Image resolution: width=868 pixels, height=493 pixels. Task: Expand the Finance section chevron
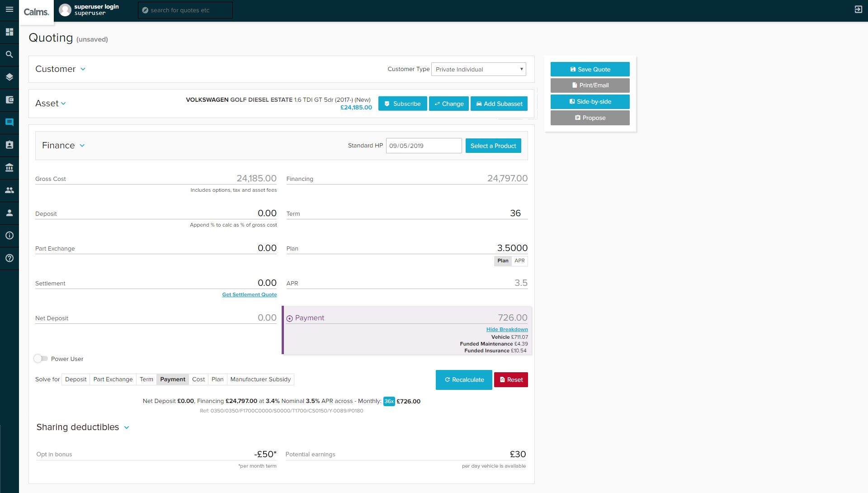click(x=82, y=146)
